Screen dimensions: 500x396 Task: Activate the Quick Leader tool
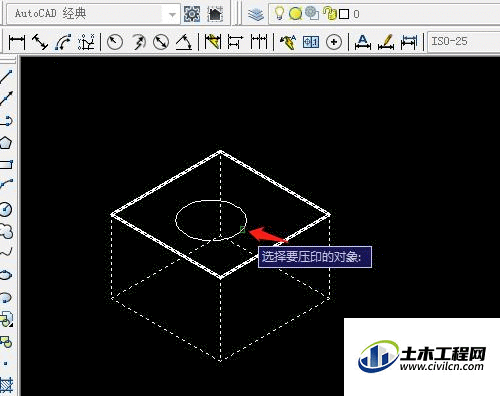288,42
